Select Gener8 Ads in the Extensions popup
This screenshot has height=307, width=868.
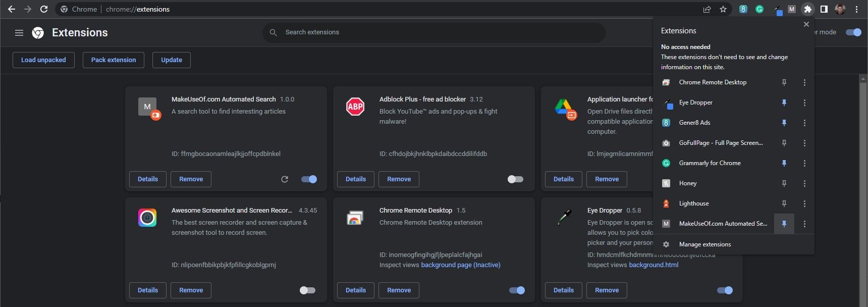pos(714,123)
